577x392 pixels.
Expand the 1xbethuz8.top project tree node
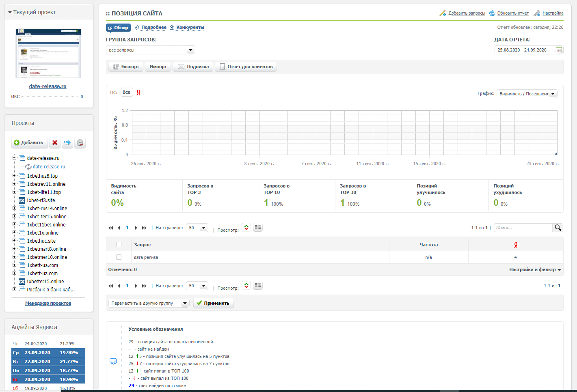(x=15, y=176)
